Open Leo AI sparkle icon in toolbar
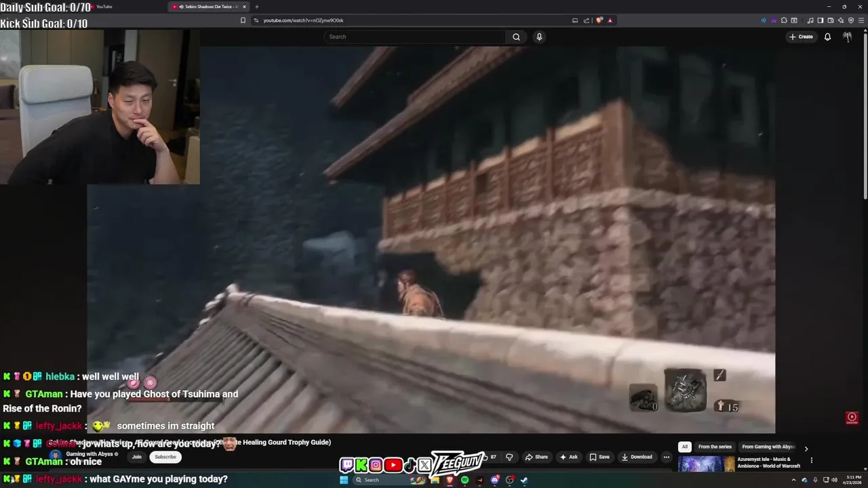868x488 pixels. point(841,20)
